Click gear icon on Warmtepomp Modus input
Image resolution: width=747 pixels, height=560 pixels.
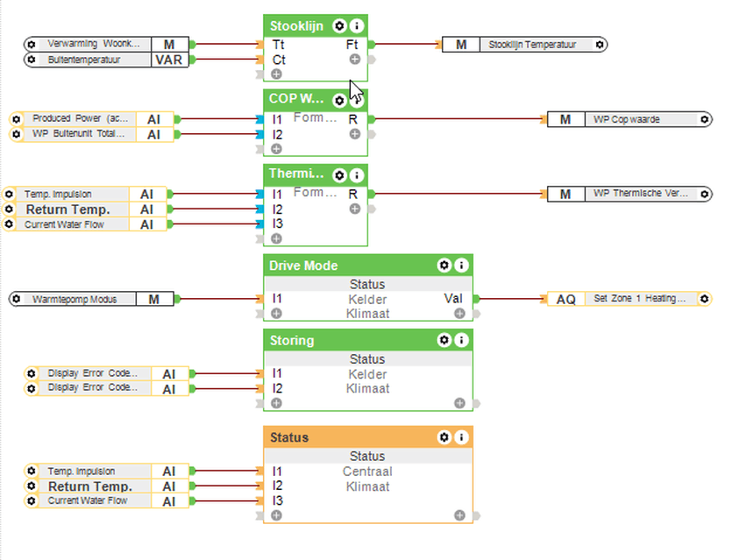(16, 299)
